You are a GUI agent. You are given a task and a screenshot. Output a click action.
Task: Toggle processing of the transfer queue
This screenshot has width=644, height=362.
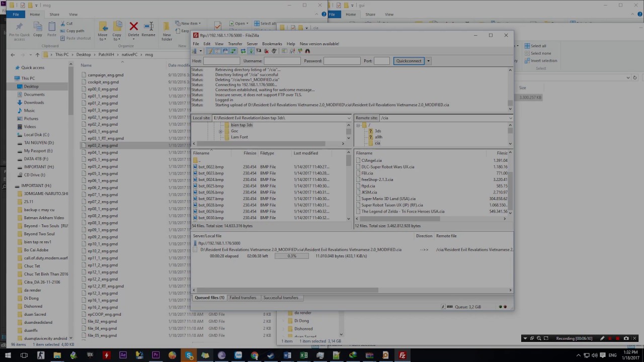point(251,51)
